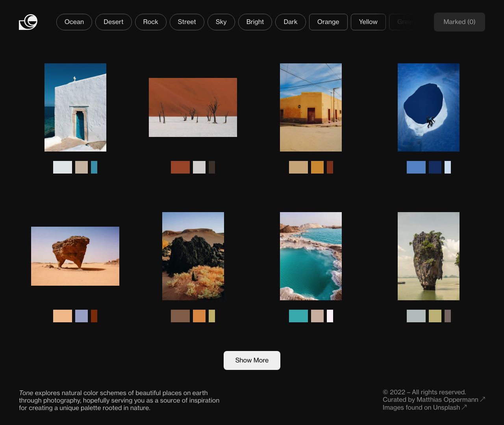The image size is (504, 425).
Task: Toggle the Ocean filter tag
Action: coord(74,22)
